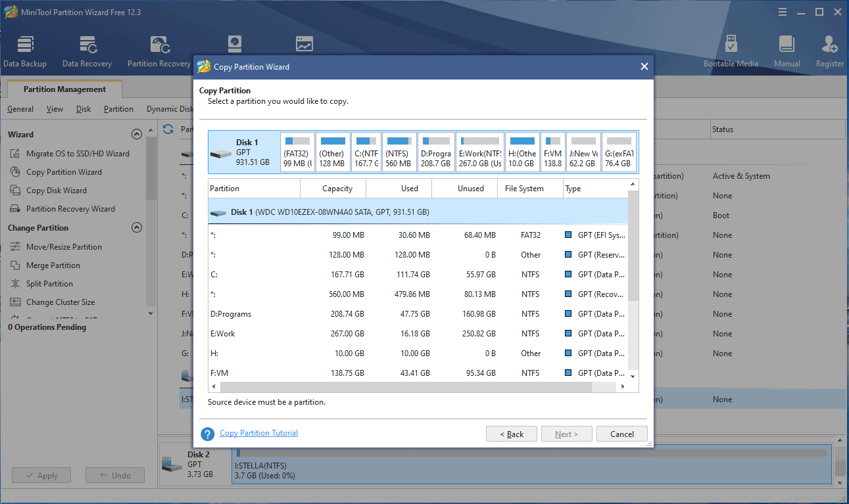Click the Apply button
Image resolution: width=849 pixels, height=504 pixels.
pos(41,475)
